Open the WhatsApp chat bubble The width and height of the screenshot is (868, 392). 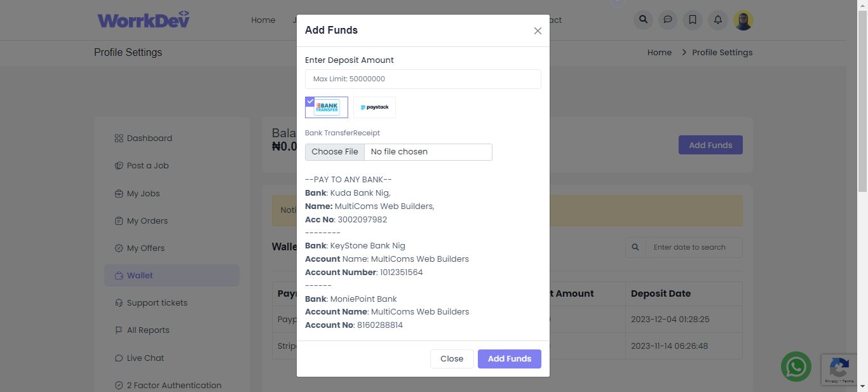pyautogui.click(x=796, y=367)
